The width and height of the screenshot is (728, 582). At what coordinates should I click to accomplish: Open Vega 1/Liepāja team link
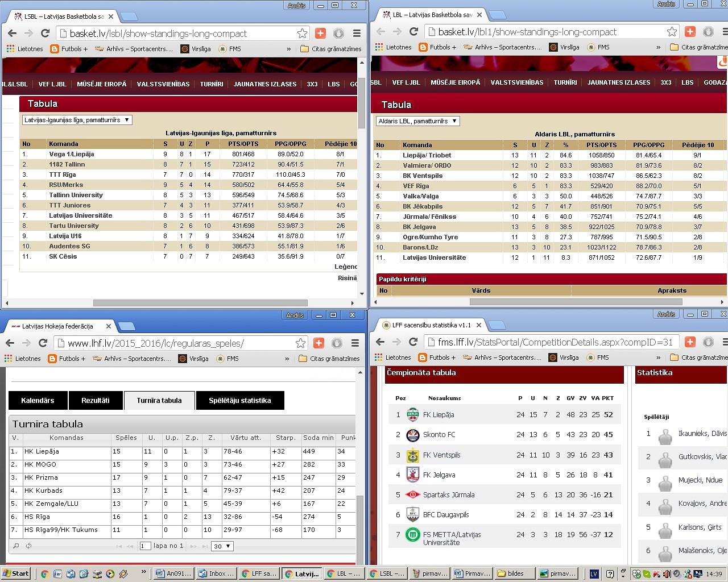pyautogui.click(x=72, y=154)
